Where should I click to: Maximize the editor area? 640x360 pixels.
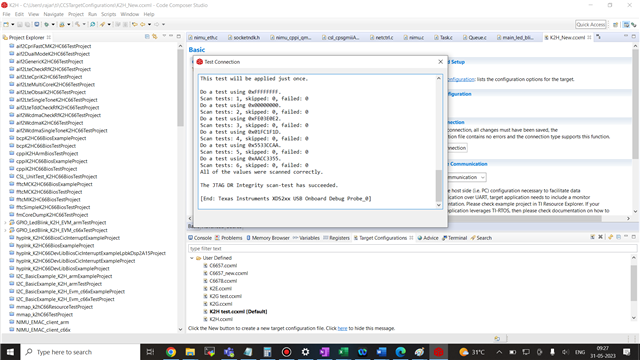(633, 36)
